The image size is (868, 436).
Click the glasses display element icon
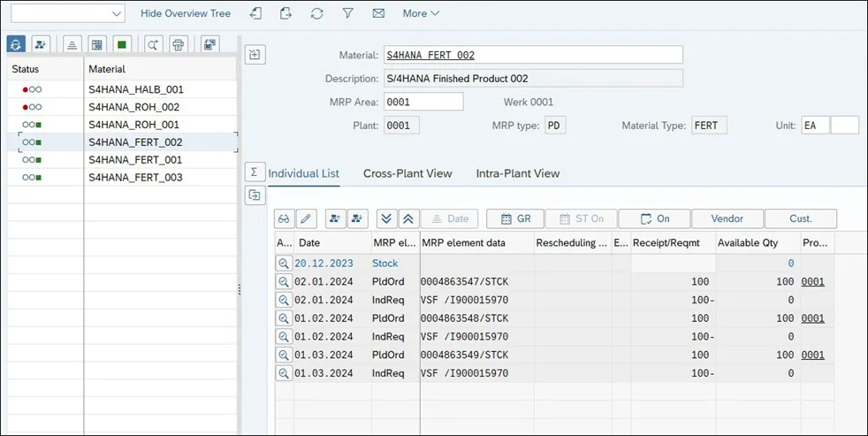(284, 218)
